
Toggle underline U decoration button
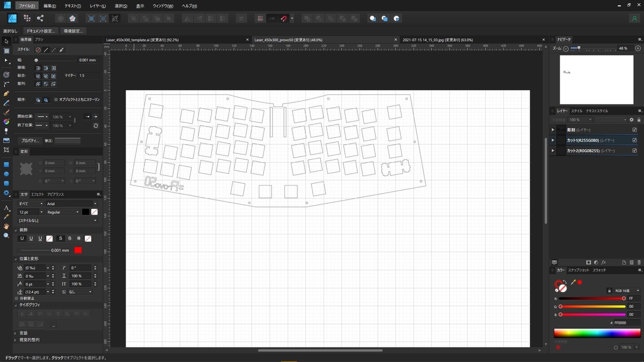(x=22, y=238)
